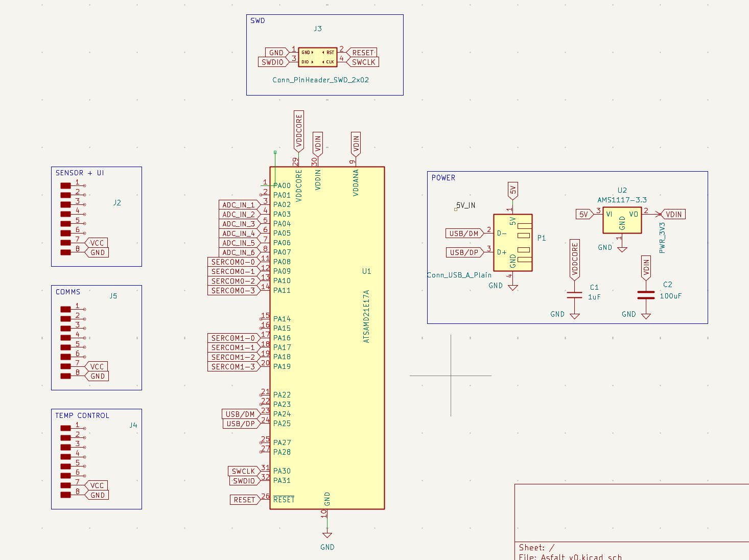
Task: Click pin 8 pad on COMMS connector J5
Action: 65,376
